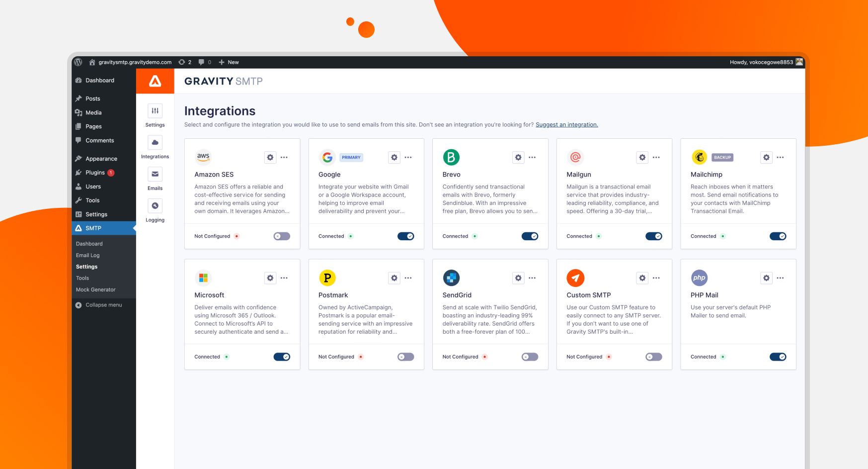Open SendGrid settings gear icon
The image size is (868, 469).
coord(518,278)
